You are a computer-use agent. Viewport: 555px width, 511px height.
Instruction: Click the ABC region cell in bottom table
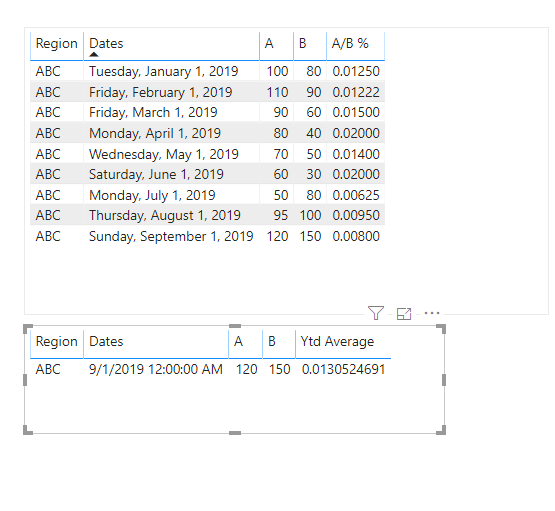[x=48, y=369]
